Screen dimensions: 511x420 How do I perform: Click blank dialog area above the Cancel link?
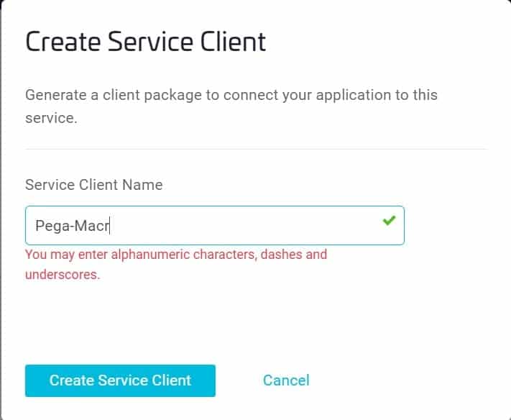pos(286,324)
